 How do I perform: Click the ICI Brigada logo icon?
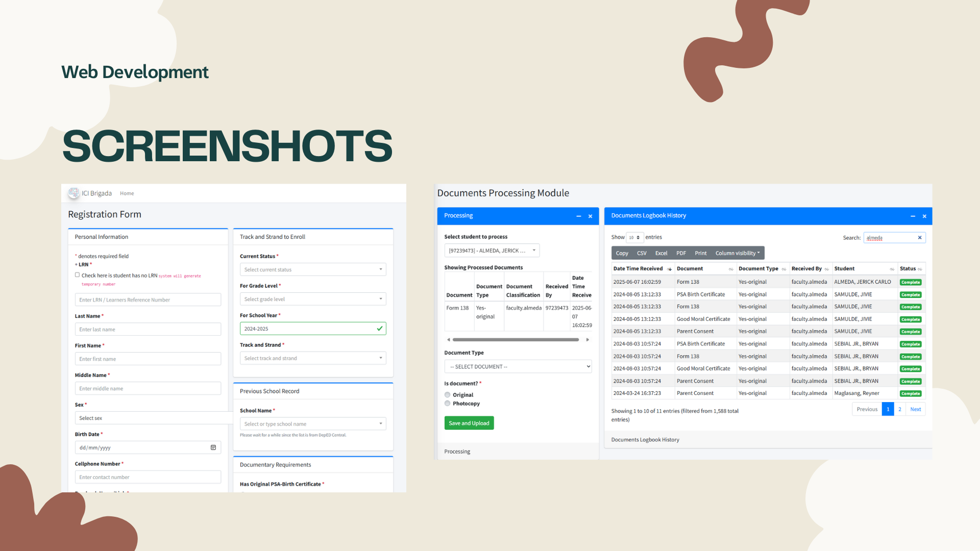[x=73, y=193]
